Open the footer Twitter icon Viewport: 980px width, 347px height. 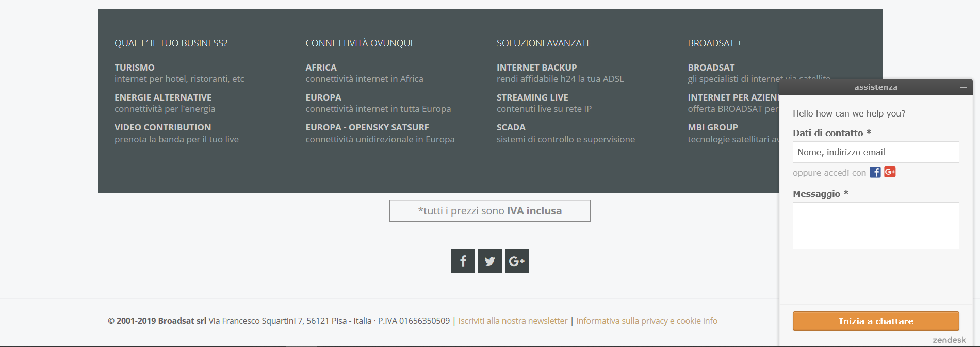[x=489, y=261]
